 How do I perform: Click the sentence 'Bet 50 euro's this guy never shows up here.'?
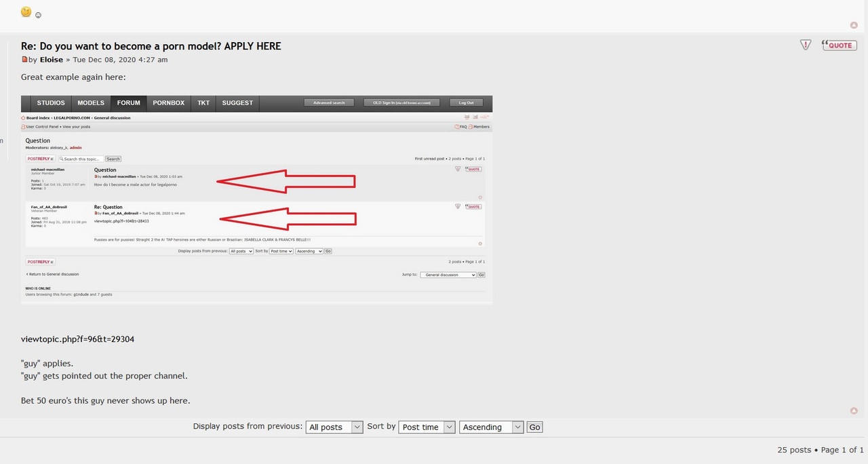106,401
